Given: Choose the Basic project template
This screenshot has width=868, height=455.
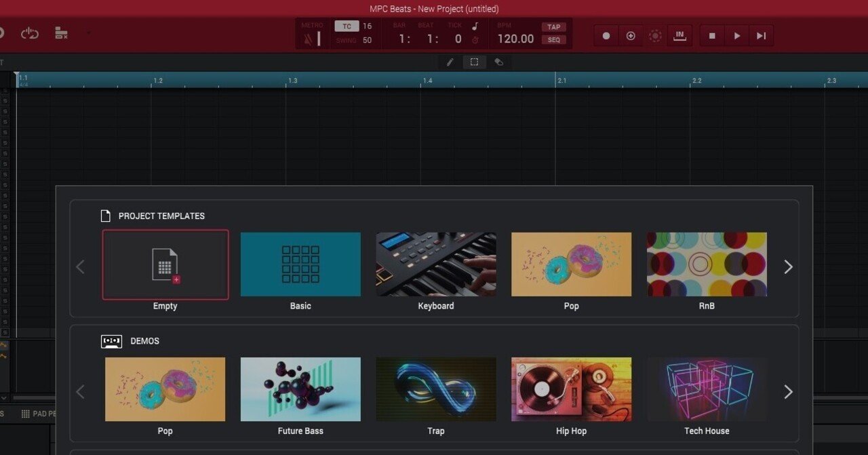Looking at the screenshot, I should [x=300, y=264].
